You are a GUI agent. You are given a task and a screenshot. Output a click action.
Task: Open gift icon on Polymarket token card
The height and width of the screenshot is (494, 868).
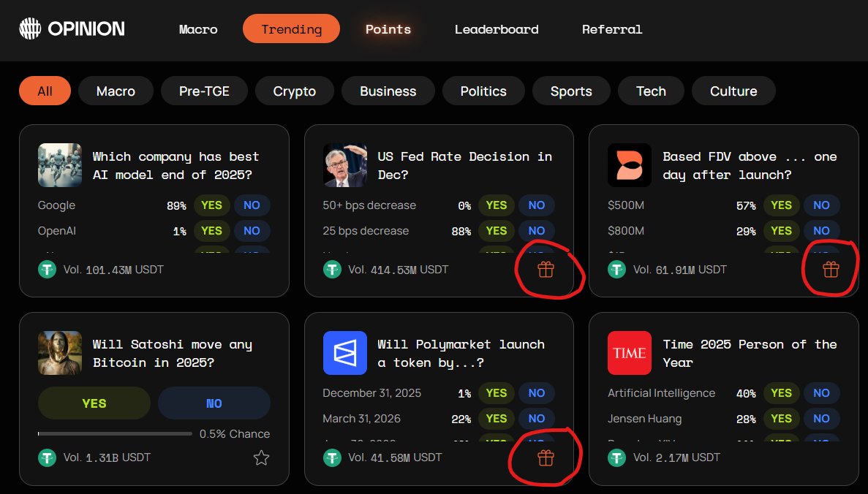546,457
